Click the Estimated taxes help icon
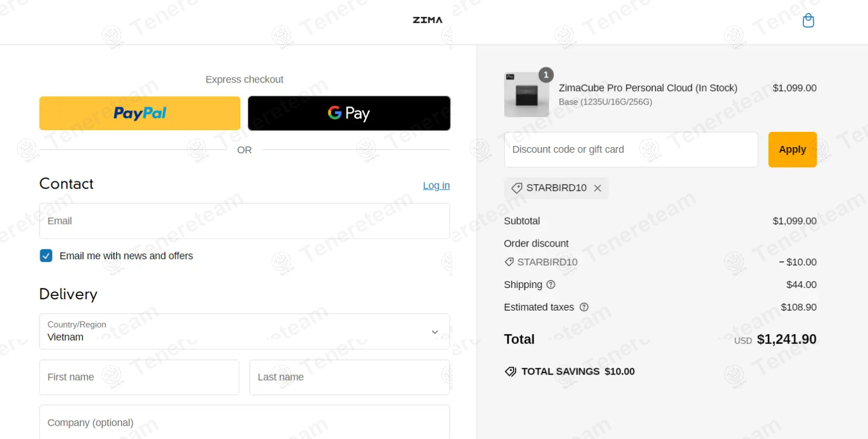Image resolution: width=868 pixels, height=439 pixels. [584, 307]
